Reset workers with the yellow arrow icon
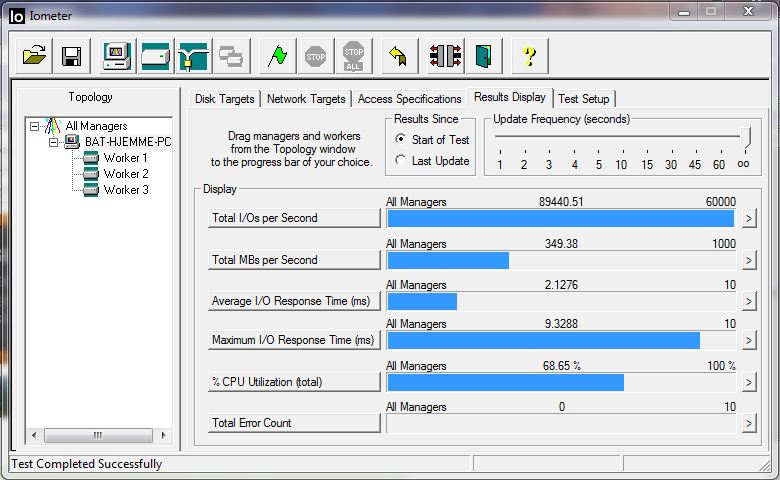 click(398, 56)
